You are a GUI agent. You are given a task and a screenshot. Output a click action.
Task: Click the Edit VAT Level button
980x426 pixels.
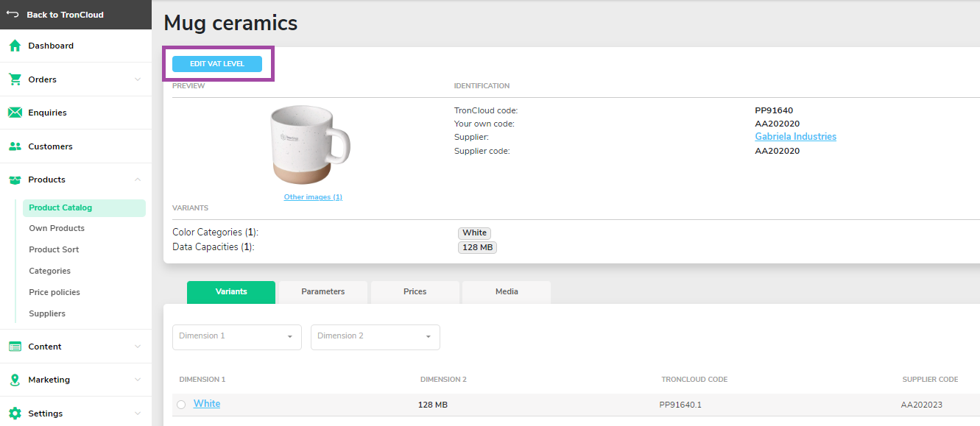[x=217, y=64]
